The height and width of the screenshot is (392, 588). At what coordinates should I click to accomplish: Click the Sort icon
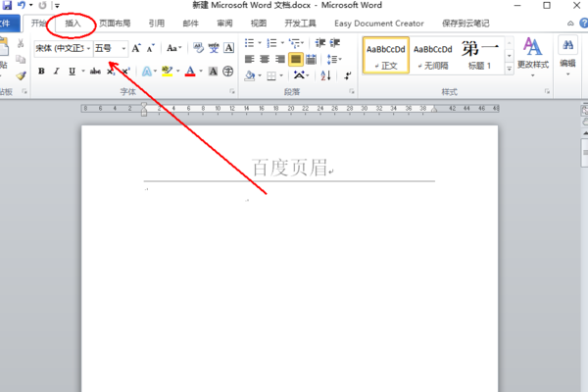(x=325, y=75)
